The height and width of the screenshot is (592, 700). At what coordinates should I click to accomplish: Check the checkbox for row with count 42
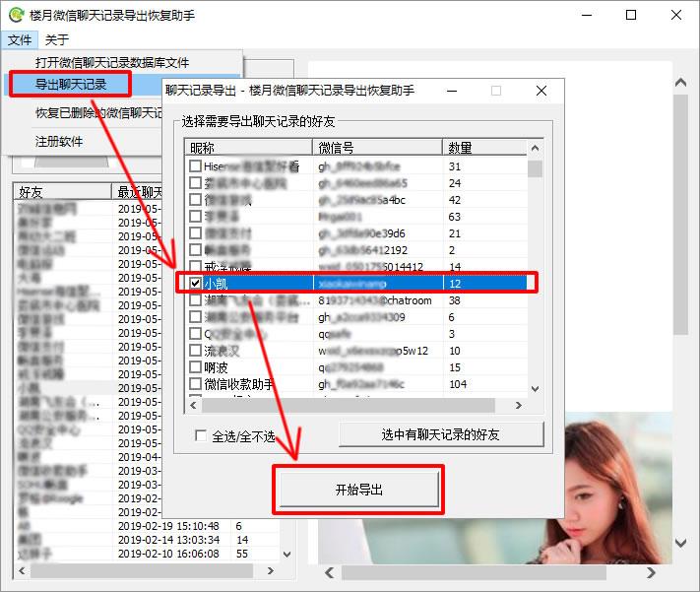tap(195, 200)
